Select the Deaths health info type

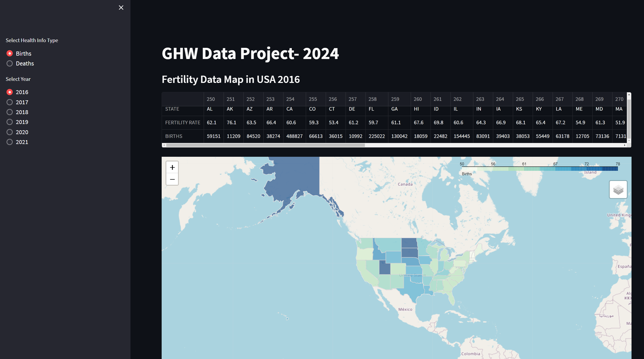tap(10, 63)
